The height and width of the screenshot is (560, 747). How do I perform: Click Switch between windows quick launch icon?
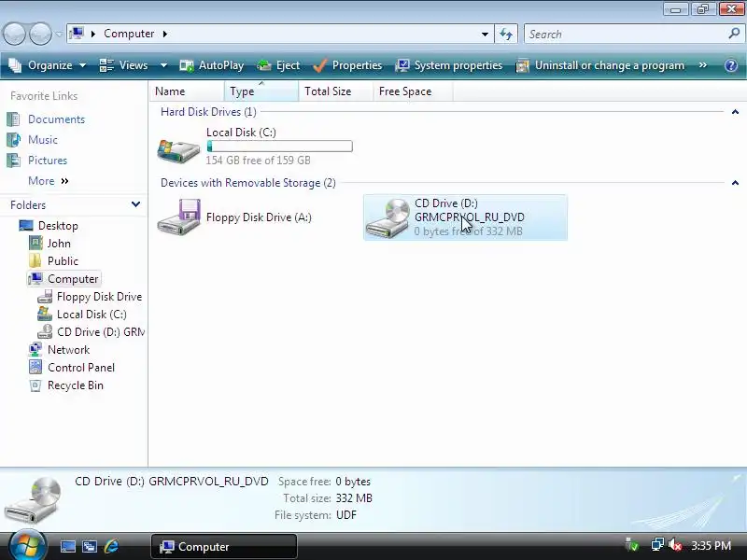point(90,546)
